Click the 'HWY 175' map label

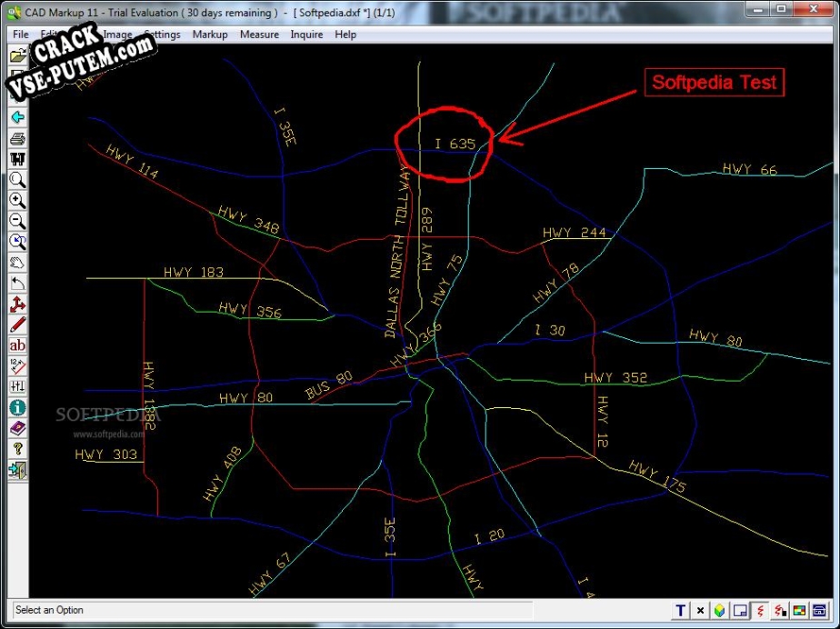(656, 475)
